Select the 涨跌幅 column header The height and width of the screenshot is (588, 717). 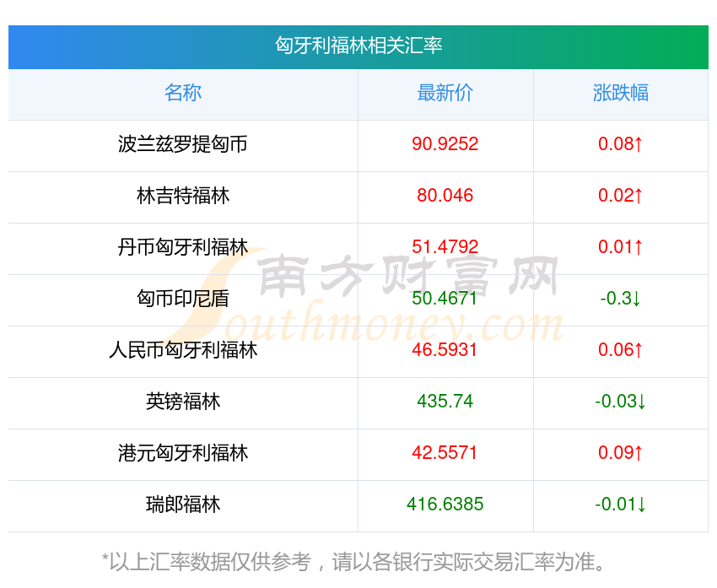[621, 93]
